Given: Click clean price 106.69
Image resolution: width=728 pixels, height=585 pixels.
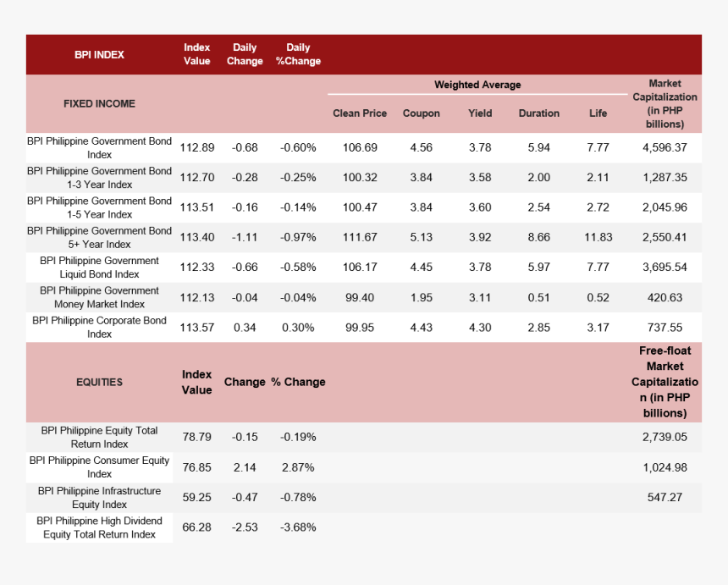Looking at the screenshot, I should [x=360, y=147].
